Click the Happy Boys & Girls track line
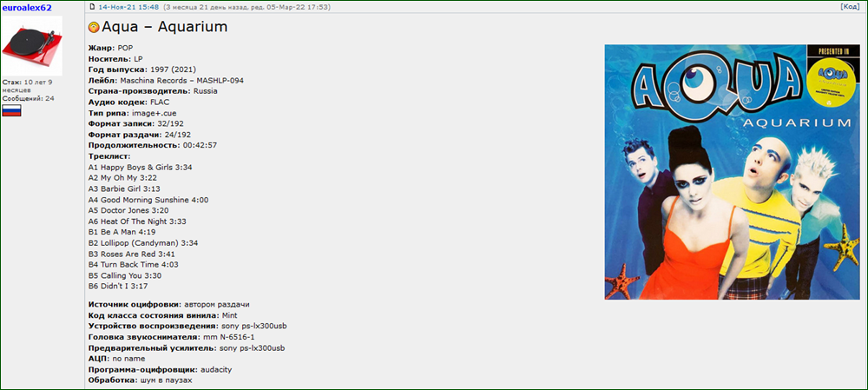Viewport: 868px width, 390px height. [140, 167]
